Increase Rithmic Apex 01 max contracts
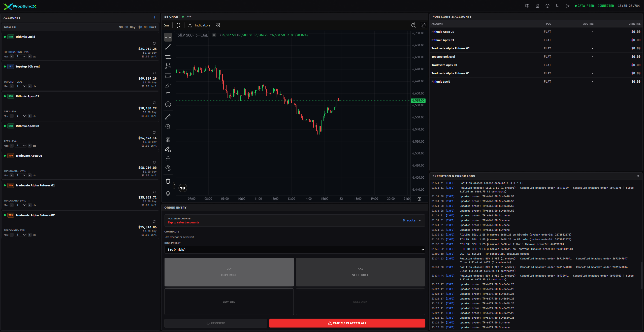 coord(30,116)
